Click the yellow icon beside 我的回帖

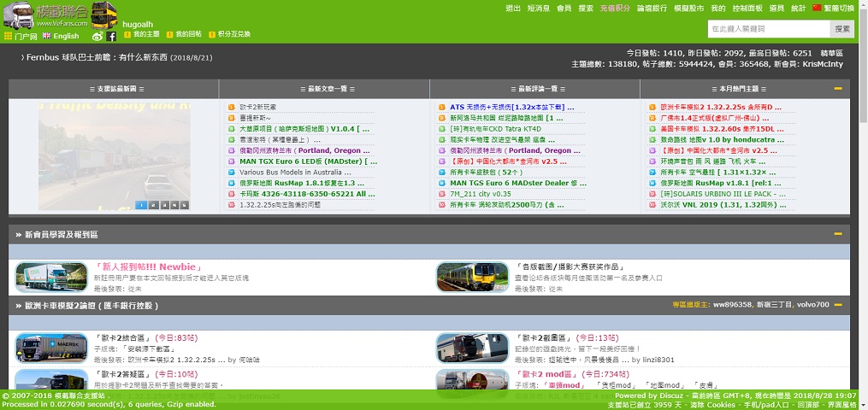pos(170,34)
